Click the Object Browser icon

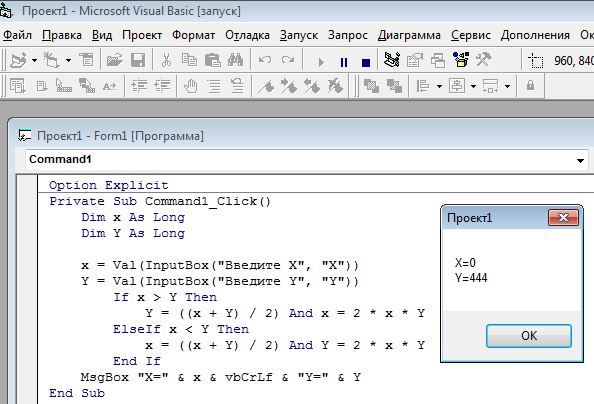(461, 60)
